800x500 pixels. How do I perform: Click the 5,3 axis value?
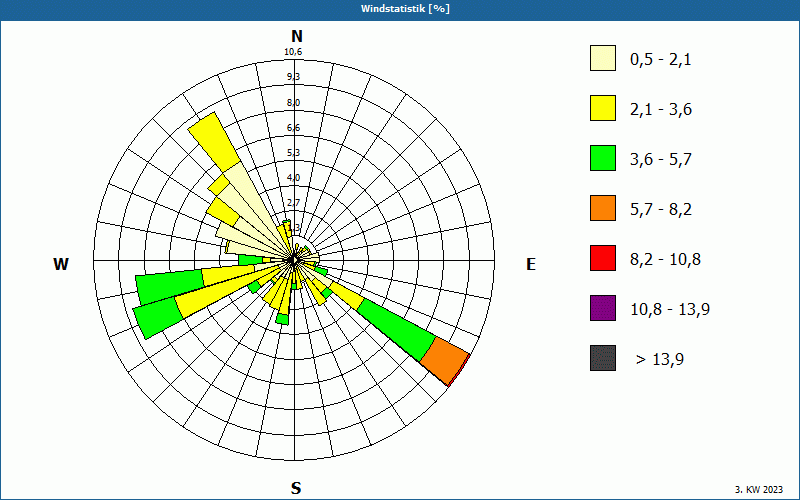[x=293, y=153]
